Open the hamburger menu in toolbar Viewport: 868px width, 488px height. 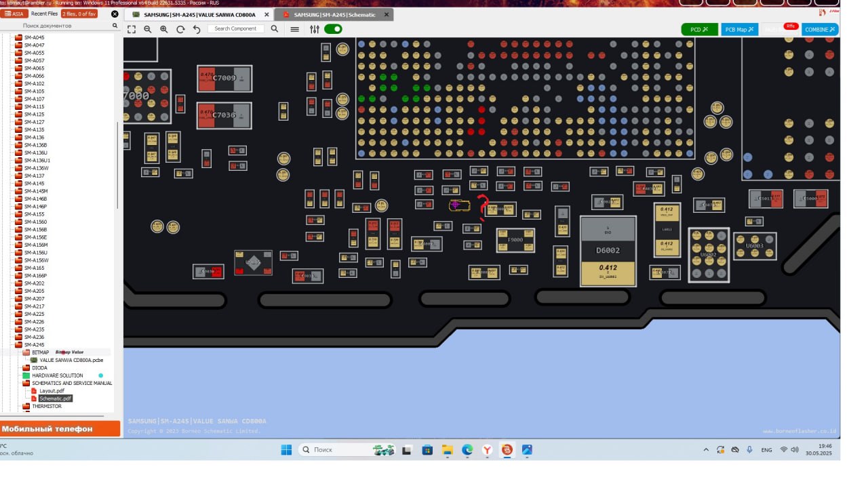294,29
